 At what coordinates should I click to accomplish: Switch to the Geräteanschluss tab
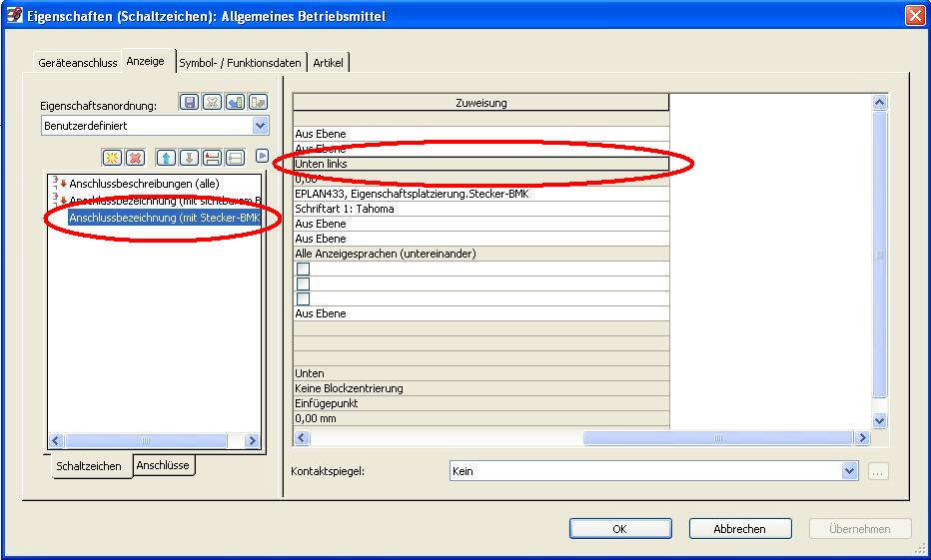tap(77, 63)
